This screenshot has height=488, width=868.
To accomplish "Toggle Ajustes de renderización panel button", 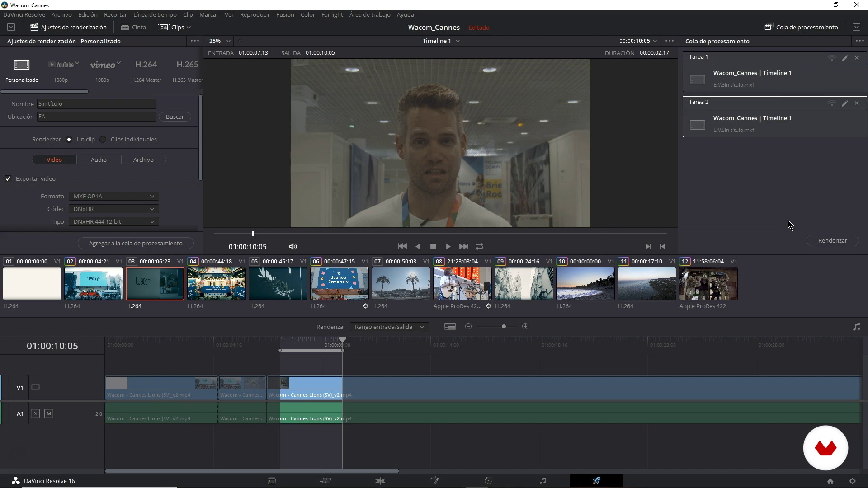I will 68,27.
